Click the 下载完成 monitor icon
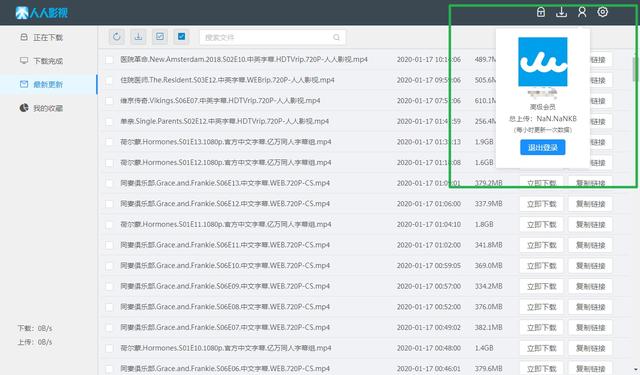 (x=24, y=61)
